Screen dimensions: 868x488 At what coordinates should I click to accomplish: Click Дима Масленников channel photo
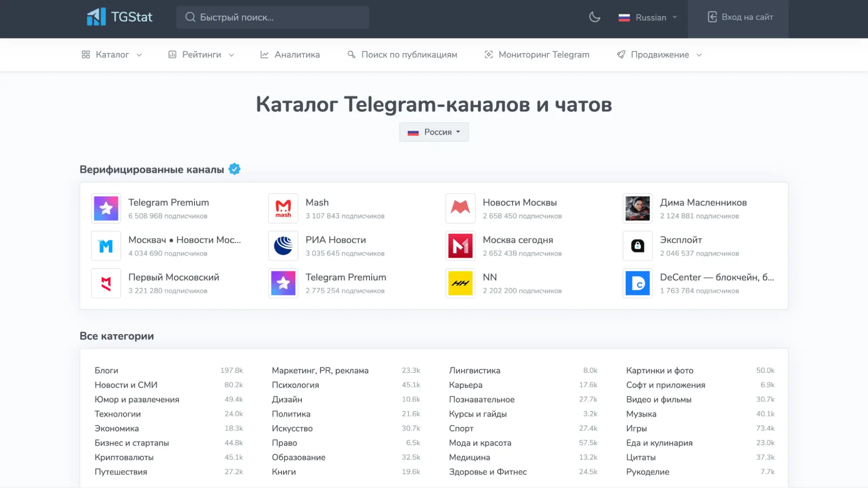click(x=637, y=208)
